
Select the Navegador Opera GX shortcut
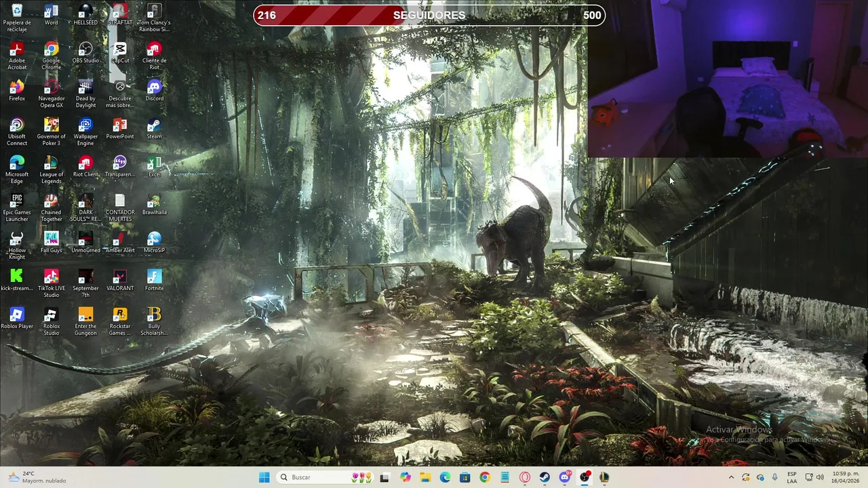click(x=51, y=94)
